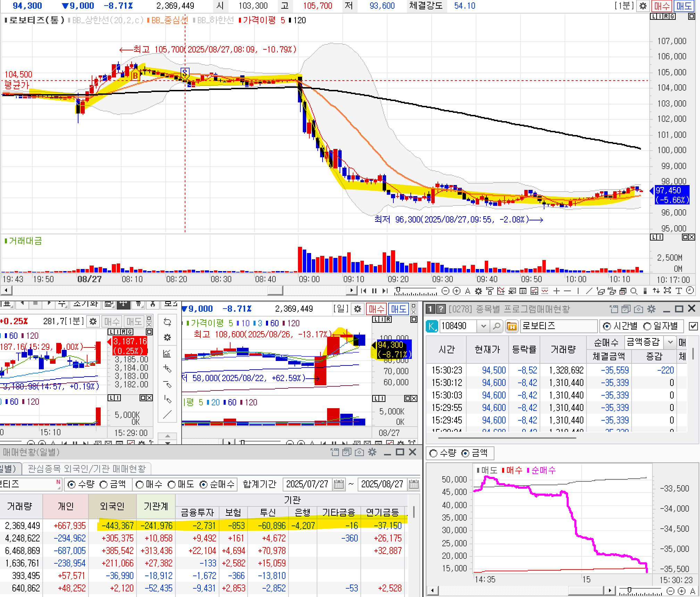Toggle the checkbox right of 일자별
700x597 pixels.
(693, 326)
